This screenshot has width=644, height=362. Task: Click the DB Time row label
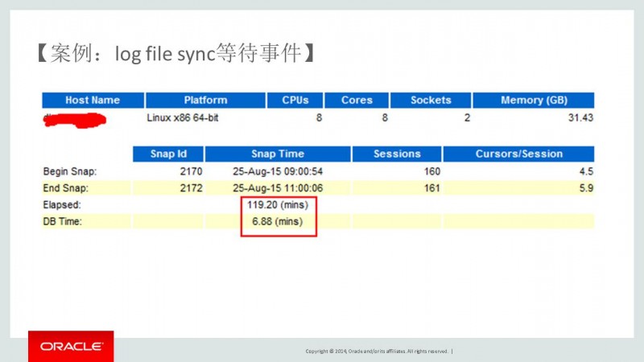pos(63,222)
